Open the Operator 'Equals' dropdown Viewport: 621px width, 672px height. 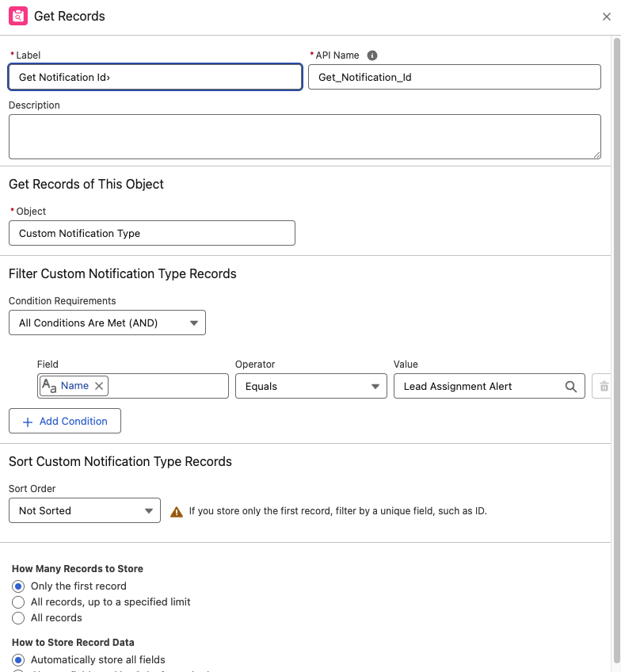(310, 387)
